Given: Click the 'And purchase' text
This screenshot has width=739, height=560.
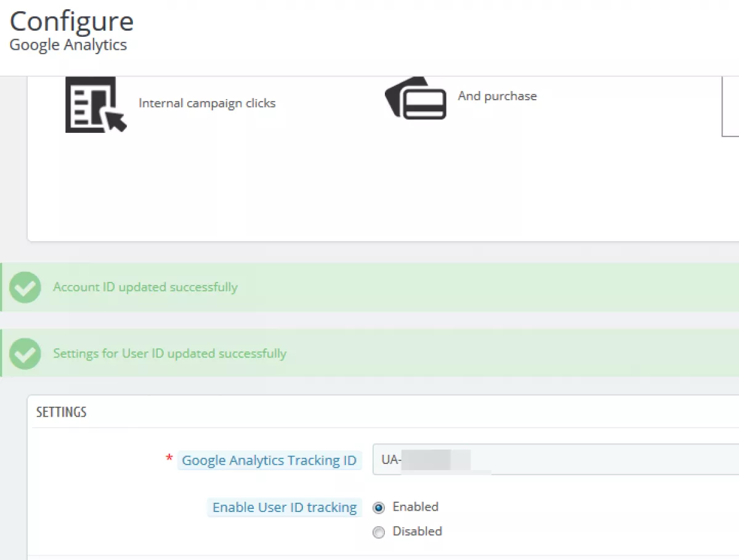Looking at the screenshot, I should tap(497, 96).
